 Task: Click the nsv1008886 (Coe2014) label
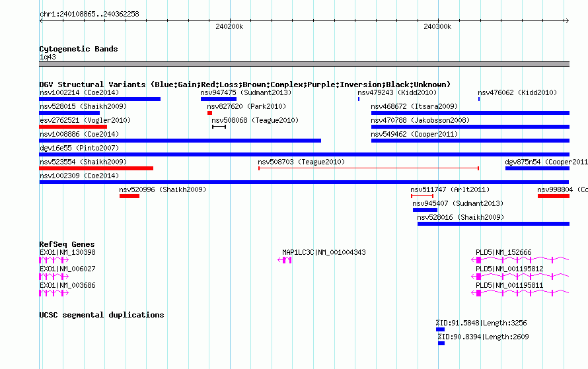79,134
